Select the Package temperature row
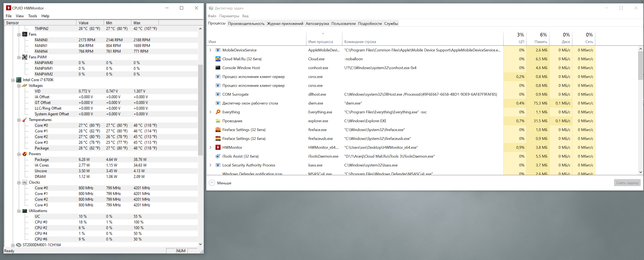This screenshot has width=644, height=260. click(101, 148)
